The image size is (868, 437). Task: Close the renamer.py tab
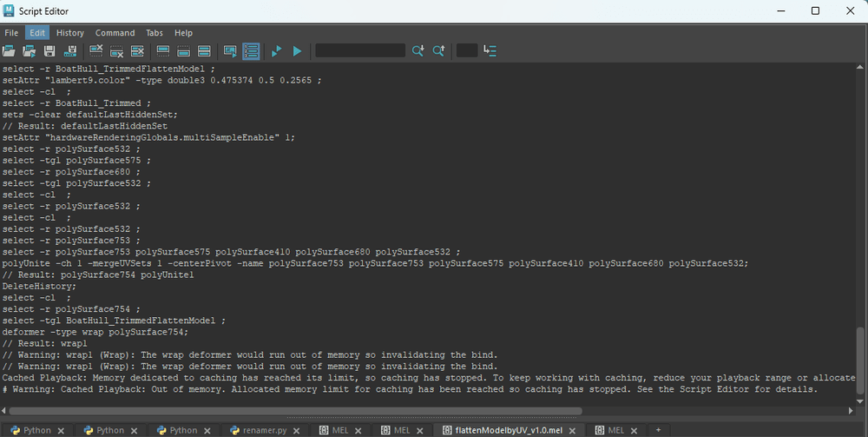(x=296, y=431)
